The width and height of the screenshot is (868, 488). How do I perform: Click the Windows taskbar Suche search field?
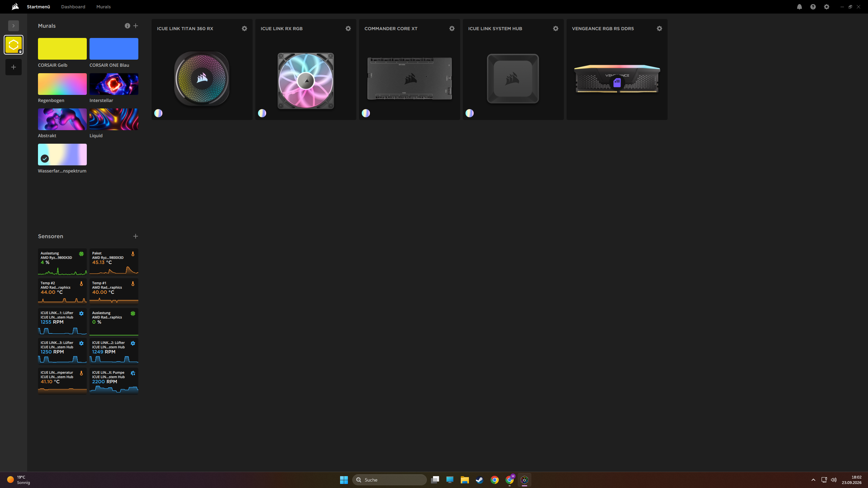coord(389,480)
